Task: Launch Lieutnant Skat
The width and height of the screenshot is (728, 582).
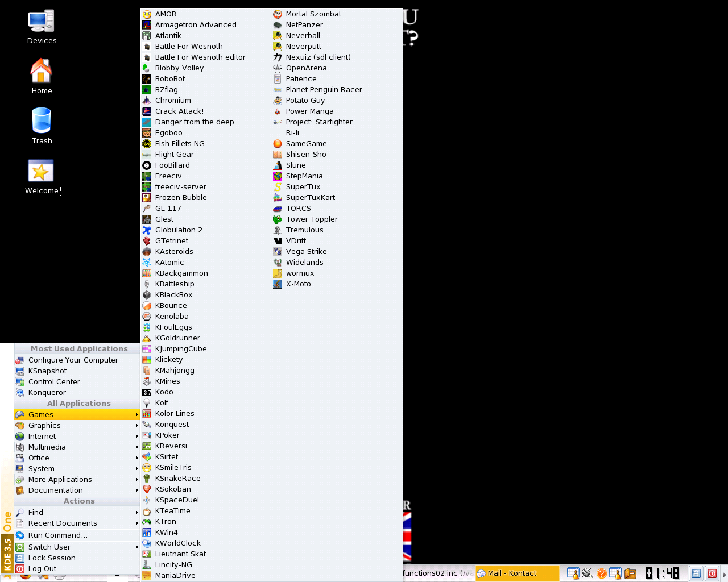Action: (x=206, y=554)
